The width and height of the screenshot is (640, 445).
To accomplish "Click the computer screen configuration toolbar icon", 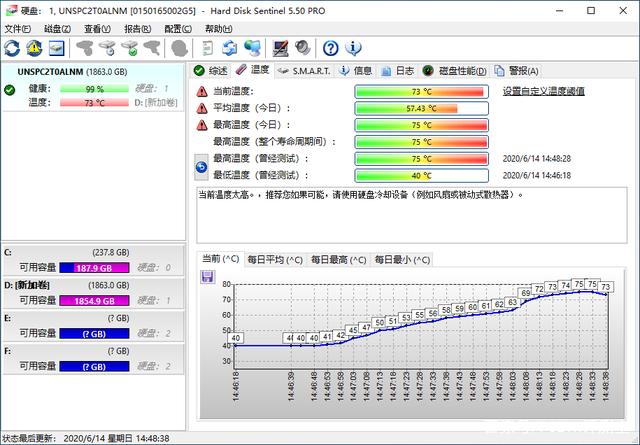I will (x=280, y=48).
